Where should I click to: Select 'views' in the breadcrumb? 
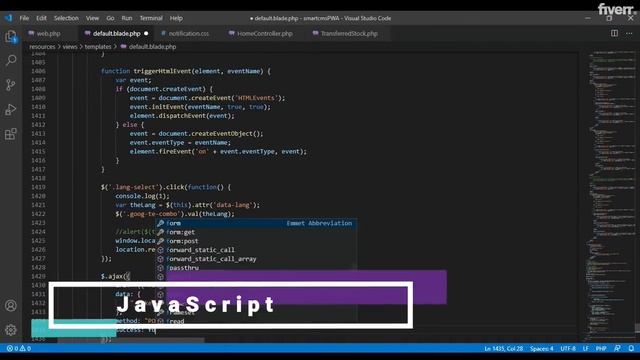coord(70,47)
